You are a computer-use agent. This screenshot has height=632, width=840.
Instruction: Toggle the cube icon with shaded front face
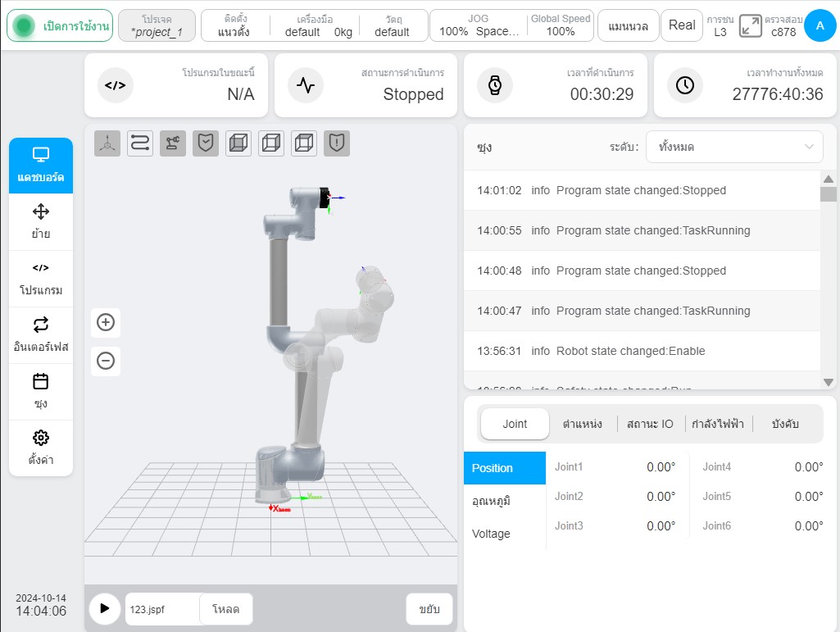coord(238,143)
